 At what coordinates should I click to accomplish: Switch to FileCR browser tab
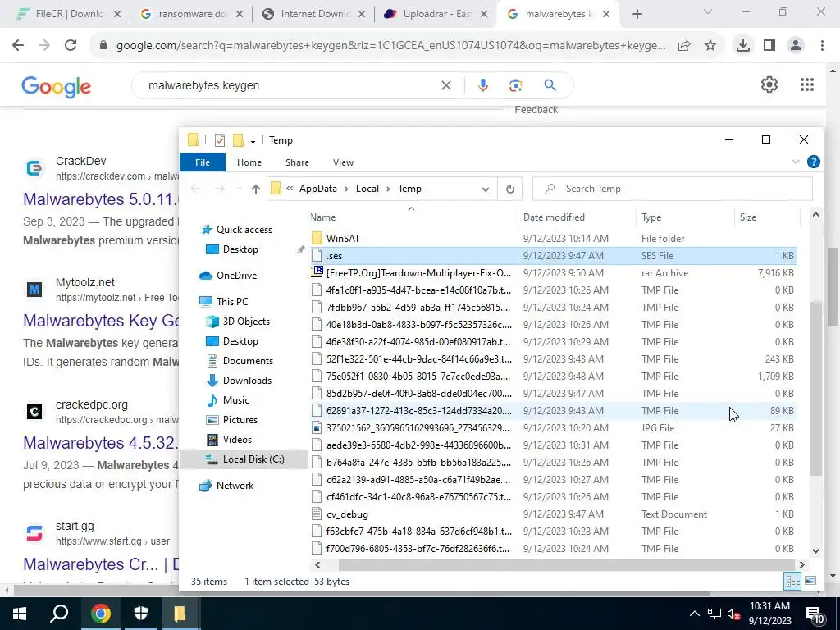tap(67, 14)
